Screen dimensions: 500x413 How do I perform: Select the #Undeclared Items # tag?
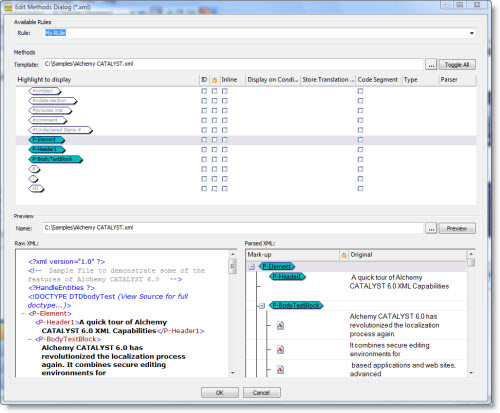60,130
